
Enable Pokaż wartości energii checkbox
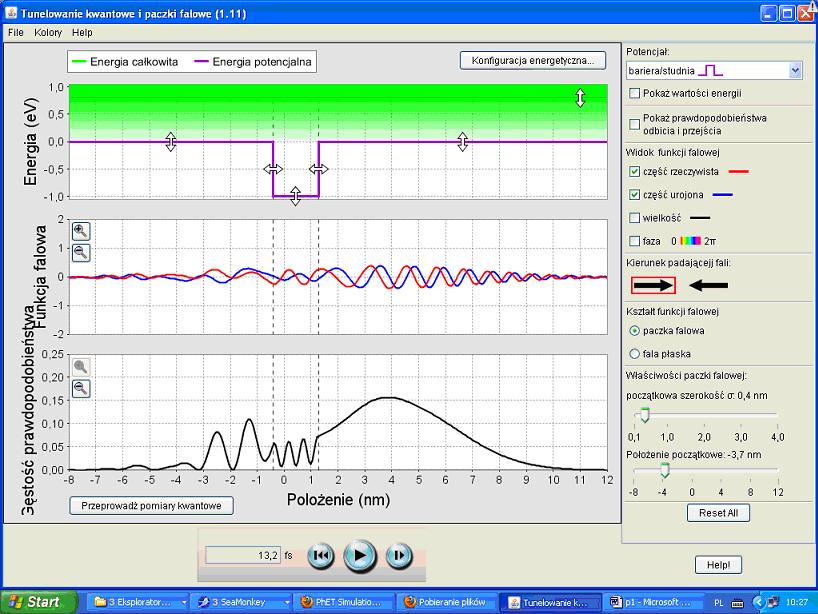634,93
